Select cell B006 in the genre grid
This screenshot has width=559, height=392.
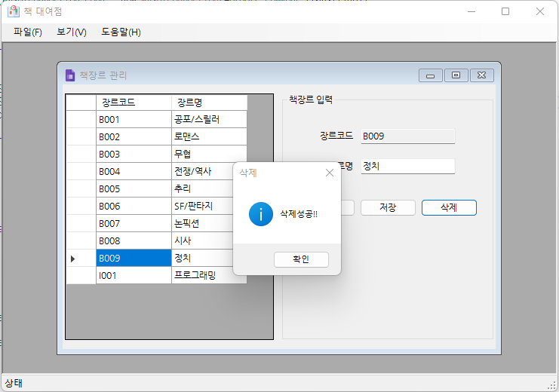point(134,206)
